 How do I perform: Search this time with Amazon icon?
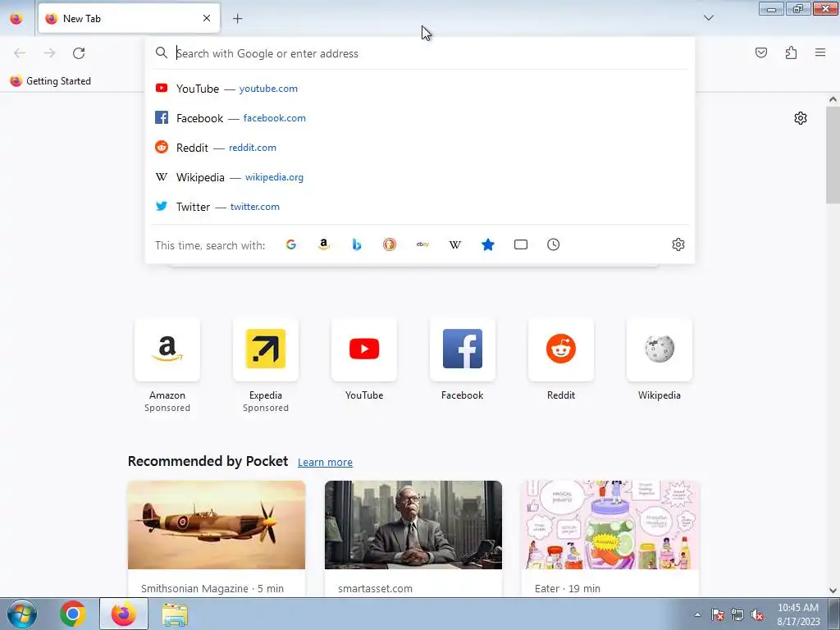[323, 244]
